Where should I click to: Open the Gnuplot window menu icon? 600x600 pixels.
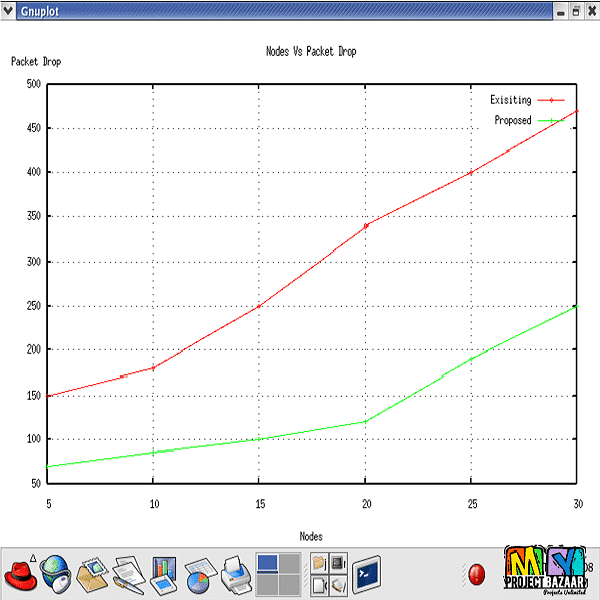9,10
